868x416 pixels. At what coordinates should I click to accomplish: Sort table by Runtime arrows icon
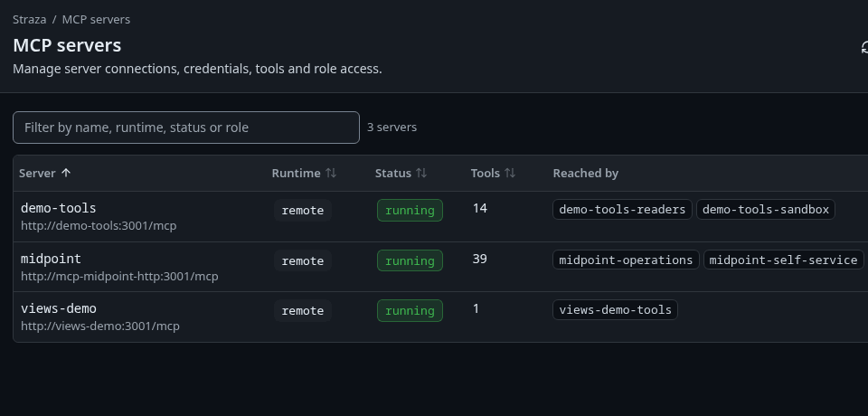[x=331, y=173]
